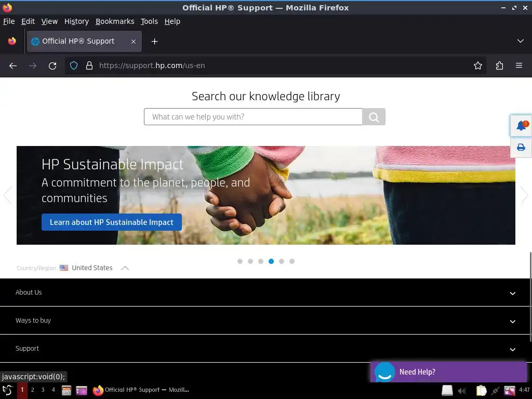Screen dimensions: 532x399
Task: Click the page vertical scrollbar thumb
Action: (530, 297)
